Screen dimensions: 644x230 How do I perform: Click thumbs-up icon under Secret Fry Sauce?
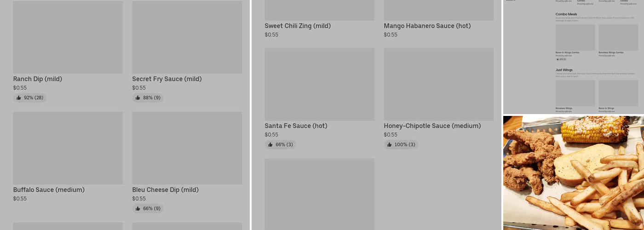pos(138,98)
